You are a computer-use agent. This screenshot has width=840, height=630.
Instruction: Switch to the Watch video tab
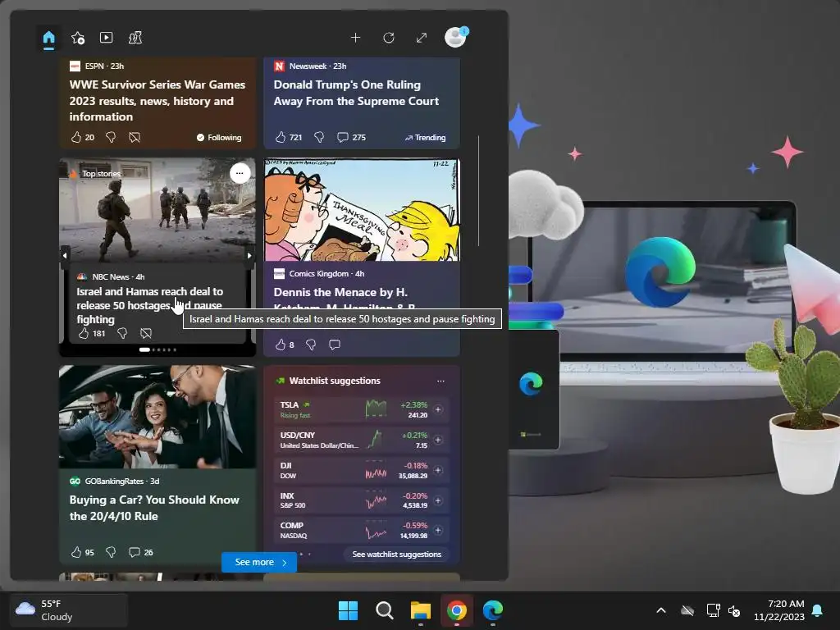click(x=106, y=38)
